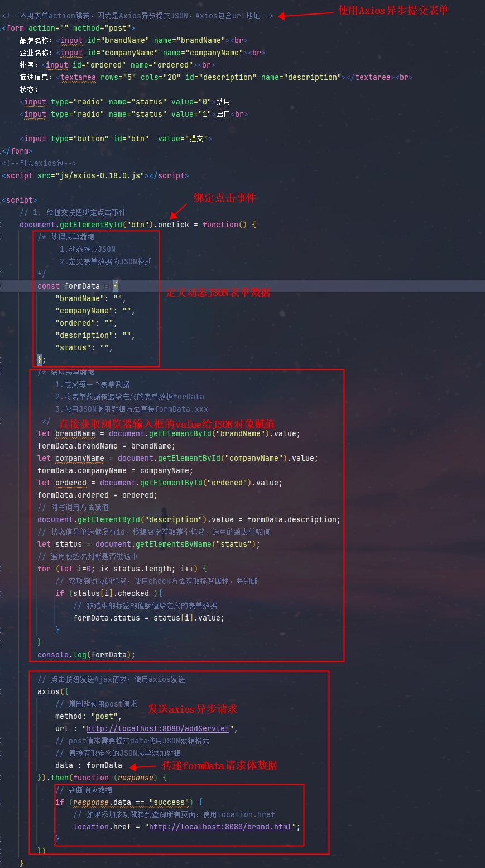This screenshot has width=485, height=868.
Task: Click comment 判断响应数据
Action: (84, 790)
